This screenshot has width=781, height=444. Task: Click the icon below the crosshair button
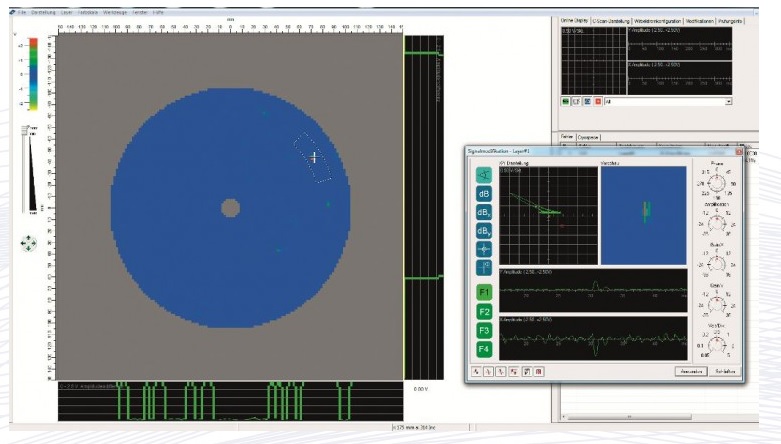click(x=484, y=267)
